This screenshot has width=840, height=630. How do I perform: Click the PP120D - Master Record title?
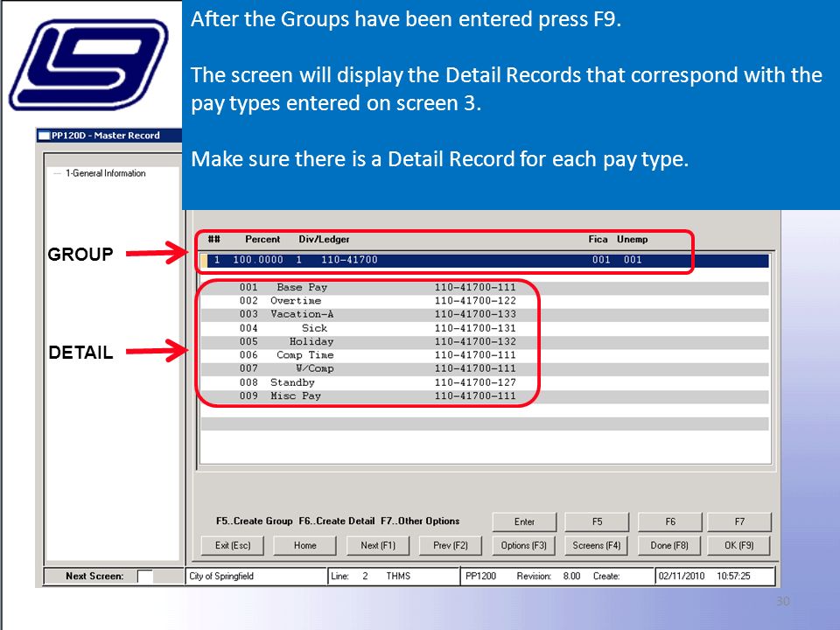tap(106, 136)
